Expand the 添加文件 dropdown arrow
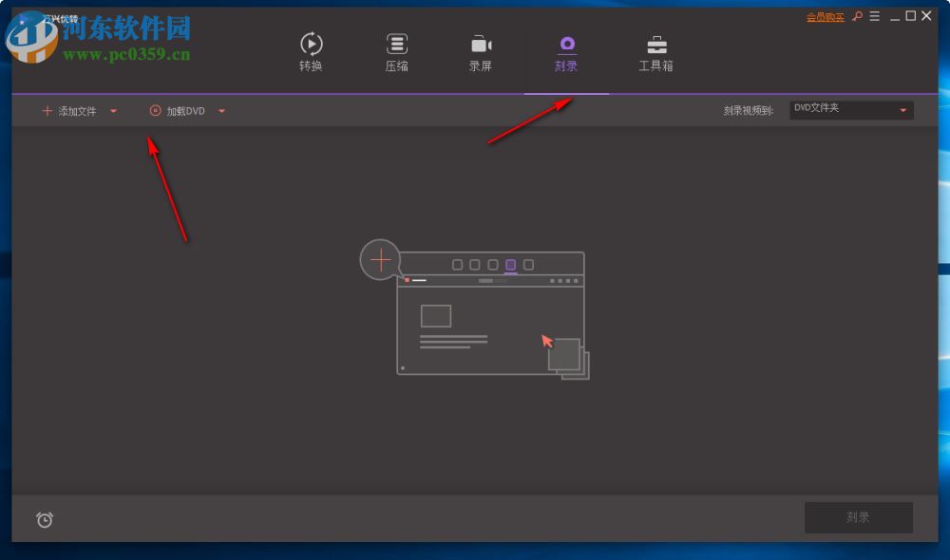This screenshot has width=950, height=560. point(113,111)
